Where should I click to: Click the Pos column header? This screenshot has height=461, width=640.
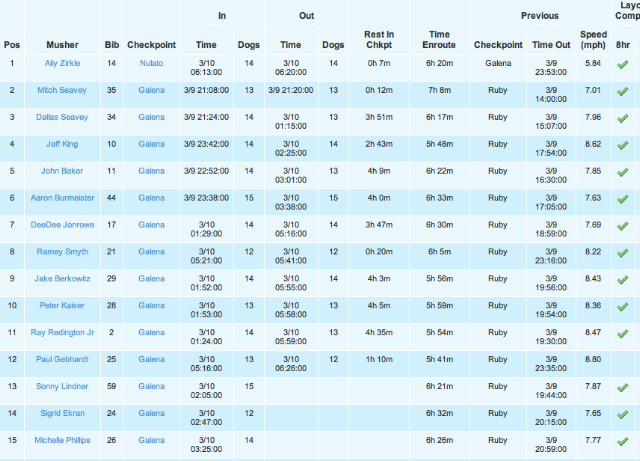(x=12, y=45)
